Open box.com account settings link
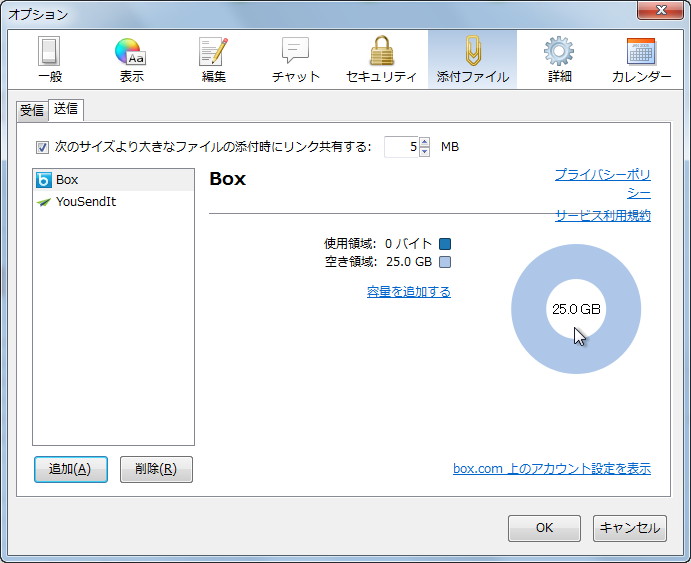691x563 pixels. [552, 468]
